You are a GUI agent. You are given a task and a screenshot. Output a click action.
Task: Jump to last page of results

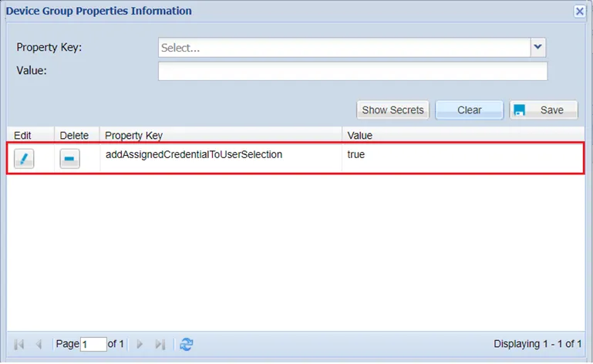pos(160,344)
